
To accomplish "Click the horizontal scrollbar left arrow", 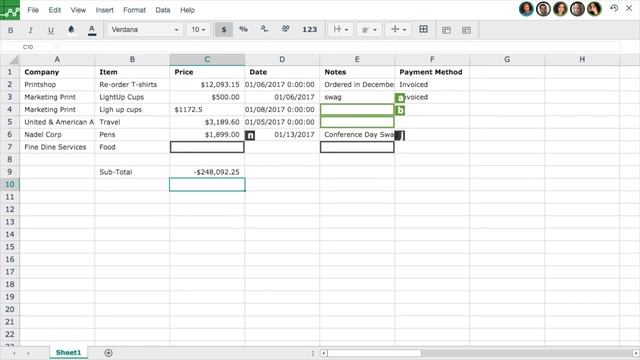I will coord(323,353).
